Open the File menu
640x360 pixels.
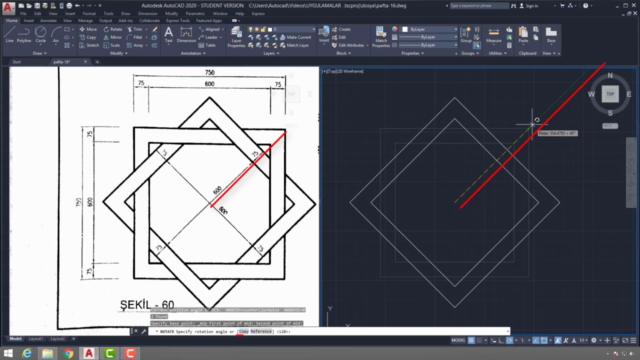click(23, 13)
